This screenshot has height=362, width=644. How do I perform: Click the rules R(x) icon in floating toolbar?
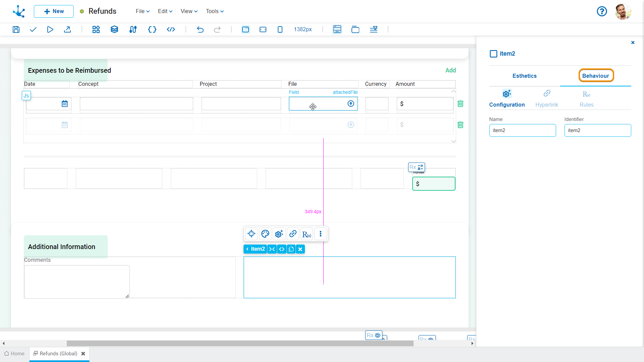tap(307, 234)
